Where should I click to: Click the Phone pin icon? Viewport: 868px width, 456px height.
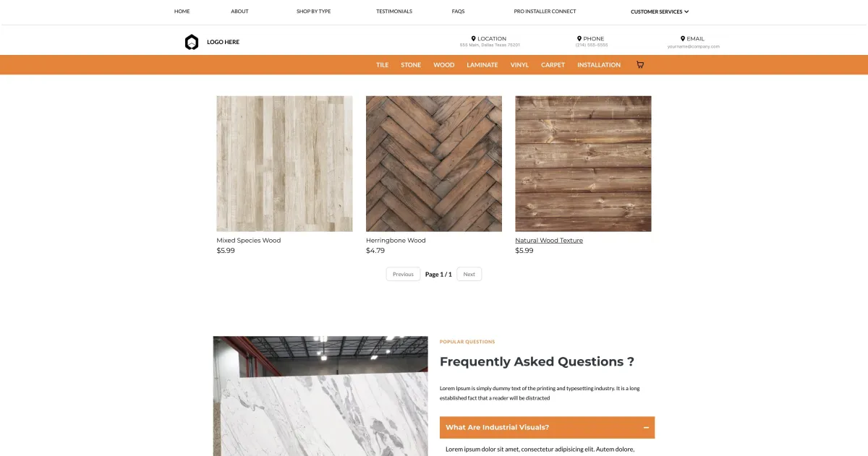point(579,39)
